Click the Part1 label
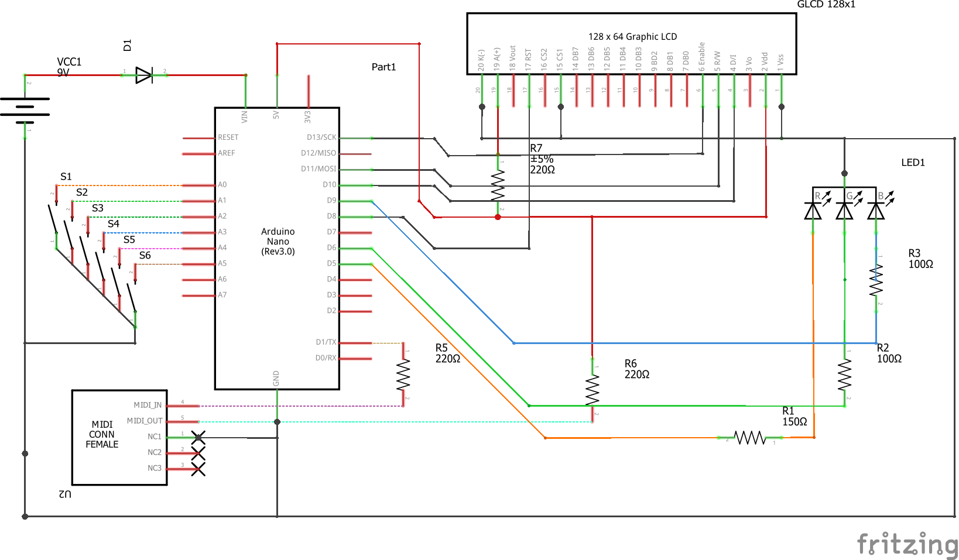 tap(383, 67)
